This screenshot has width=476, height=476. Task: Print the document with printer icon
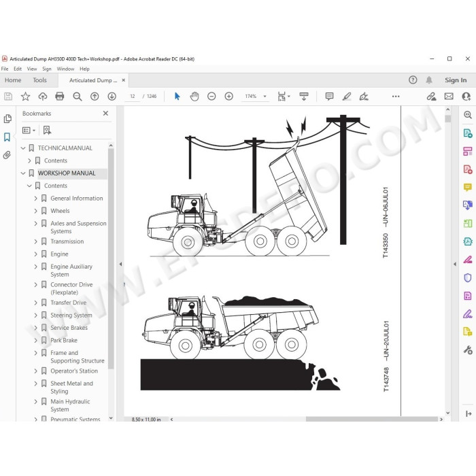click(60, 97)
